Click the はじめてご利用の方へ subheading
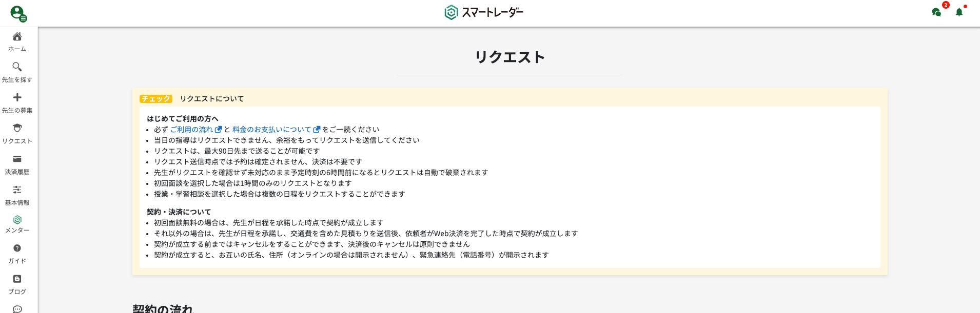This screenshot has width=980, height=313. point(183,119)
